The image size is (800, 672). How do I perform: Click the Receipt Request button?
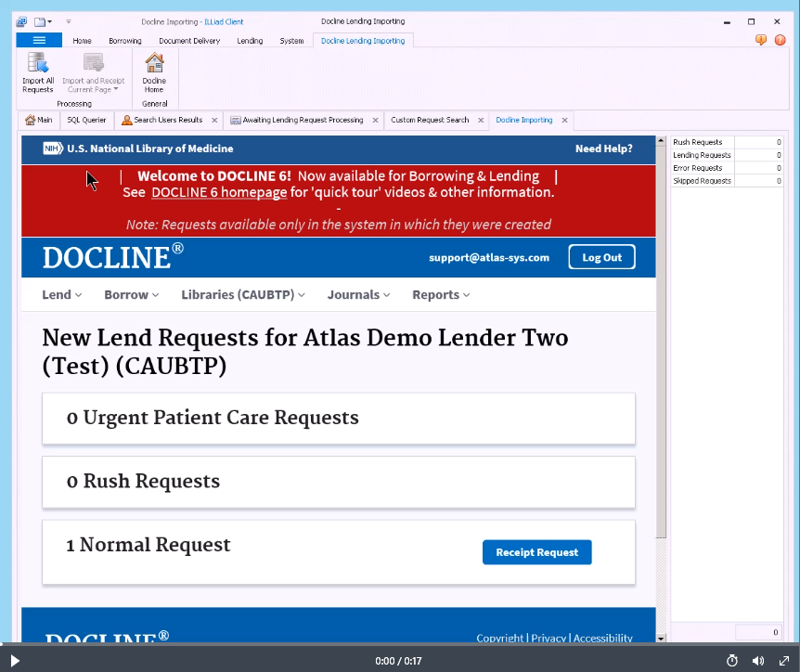(537, 552)
